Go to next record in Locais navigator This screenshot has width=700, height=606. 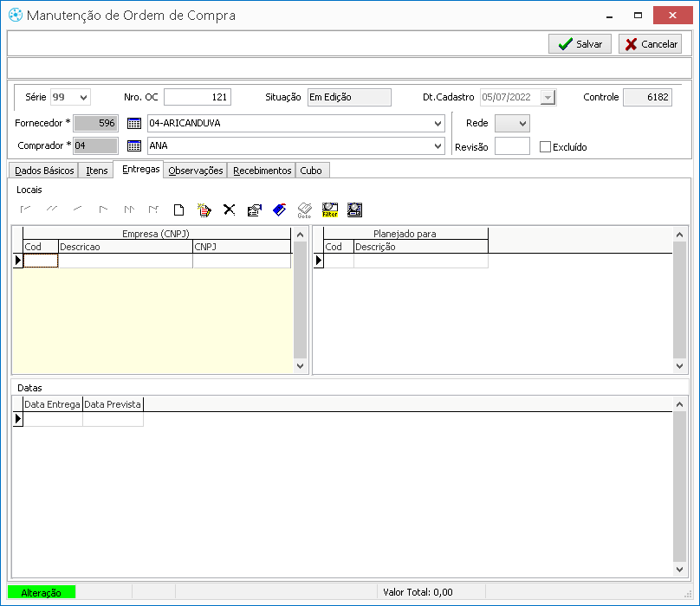tap(103, 210)
